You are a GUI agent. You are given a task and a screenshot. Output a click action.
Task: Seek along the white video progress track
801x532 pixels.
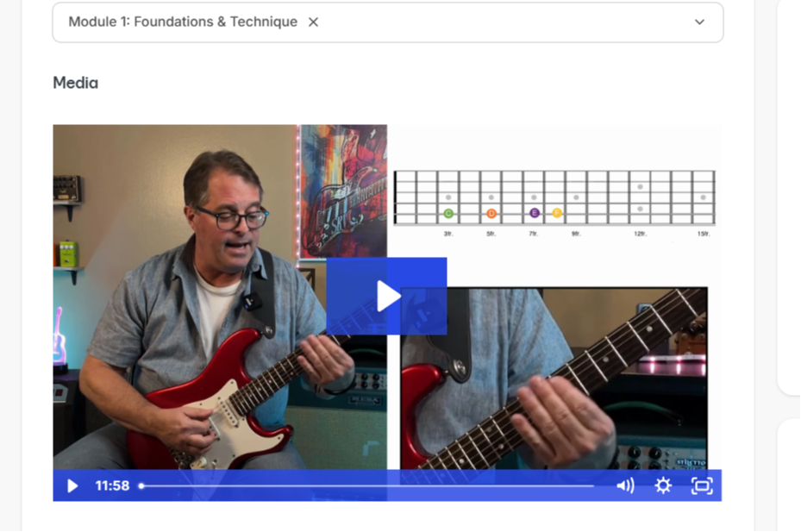pos(368,486)
